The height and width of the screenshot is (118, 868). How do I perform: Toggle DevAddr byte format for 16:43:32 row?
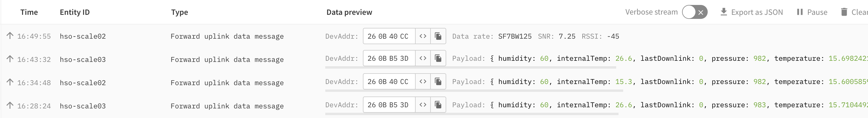pos(423,58)
